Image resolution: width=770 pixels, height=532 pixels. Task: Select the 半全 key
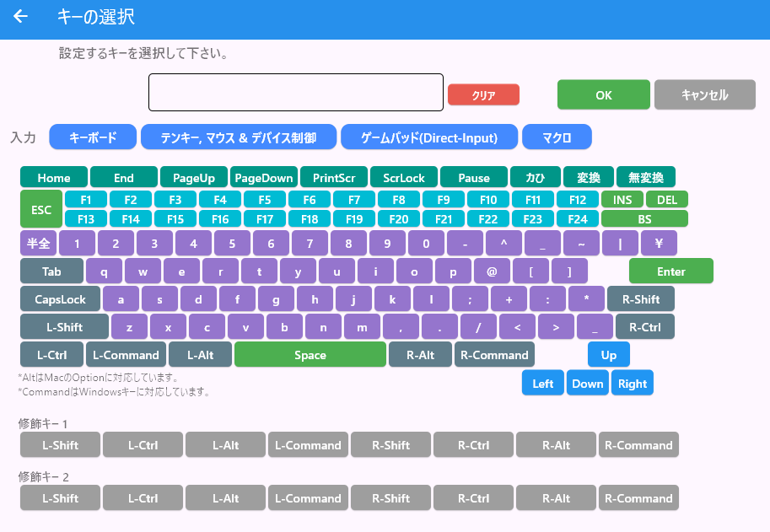point(38,243)
